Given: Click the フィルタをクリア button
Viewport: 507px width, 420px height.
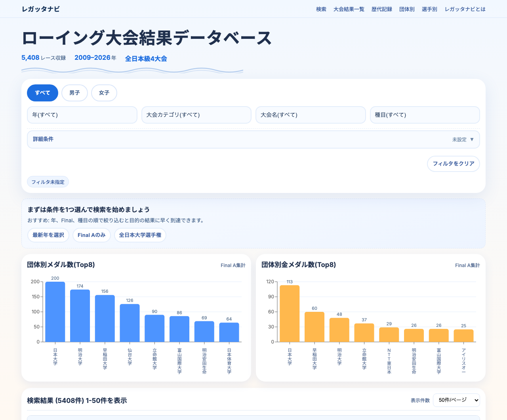Looking at the screenshot, I should (x=454, y=164).
